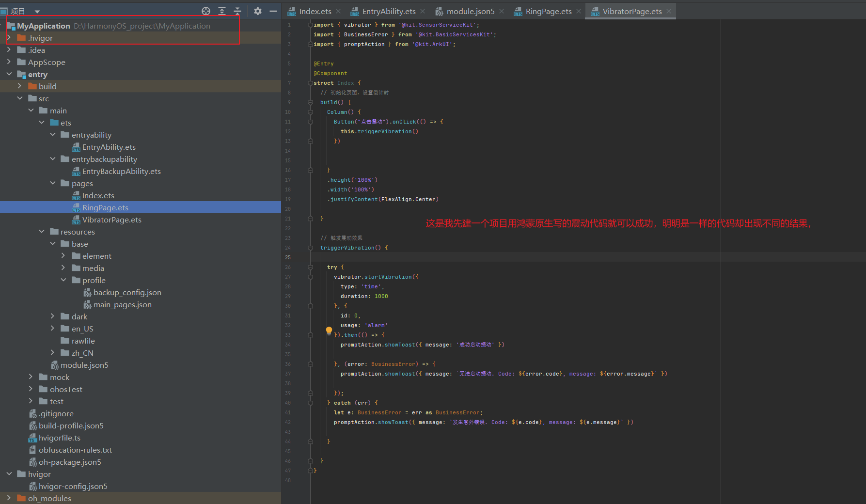Viewport: 866px width, 504px height.
Task: Fold the catch block in gutter
Action: [x=310, y=403]
